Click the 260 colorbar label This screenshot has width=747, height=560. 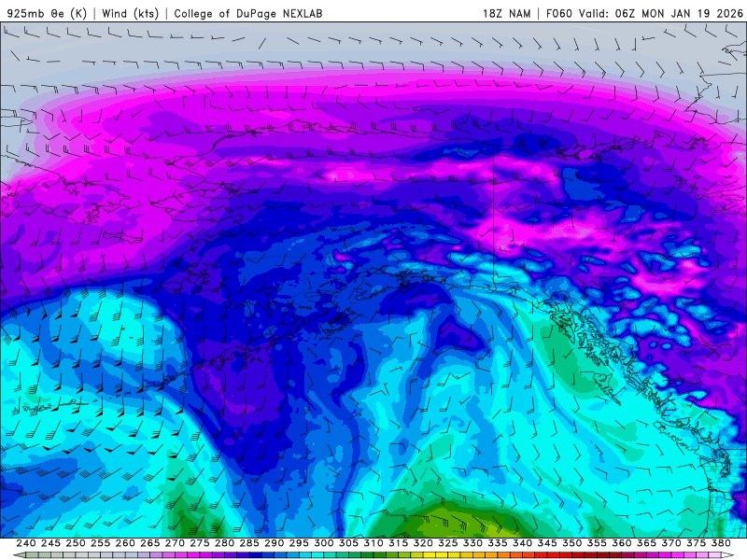point(125,543)
